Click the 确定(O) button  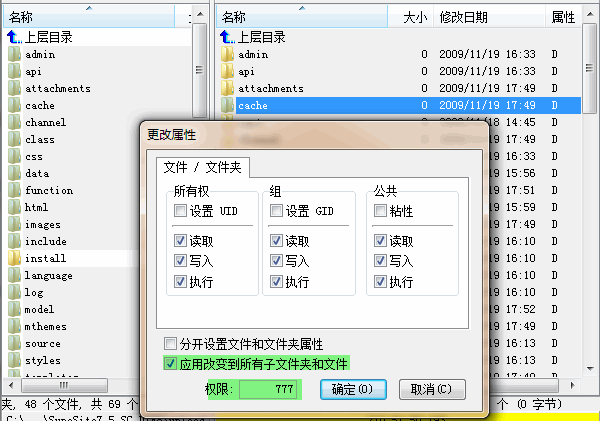tap(352, 388)
